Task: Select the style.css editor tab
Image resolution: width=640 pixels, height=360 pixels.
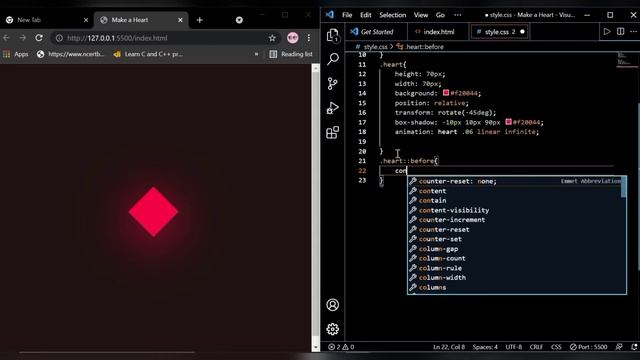Action: [x=500, y=31]
